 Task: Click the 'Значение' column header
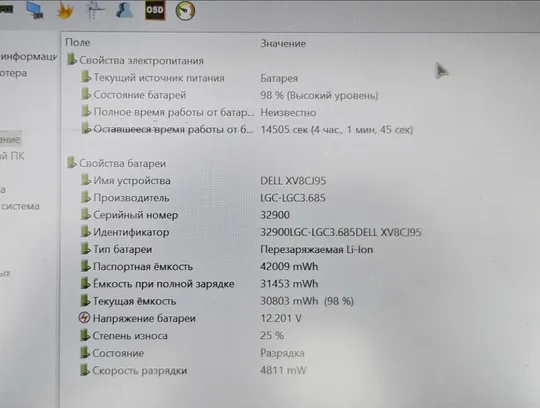tap(283, 44)
